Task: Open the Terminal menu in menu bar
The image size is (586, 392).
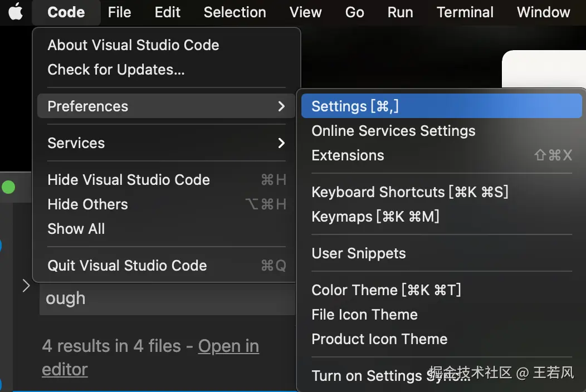Action: pyautogui.click(x=465, y=12)
